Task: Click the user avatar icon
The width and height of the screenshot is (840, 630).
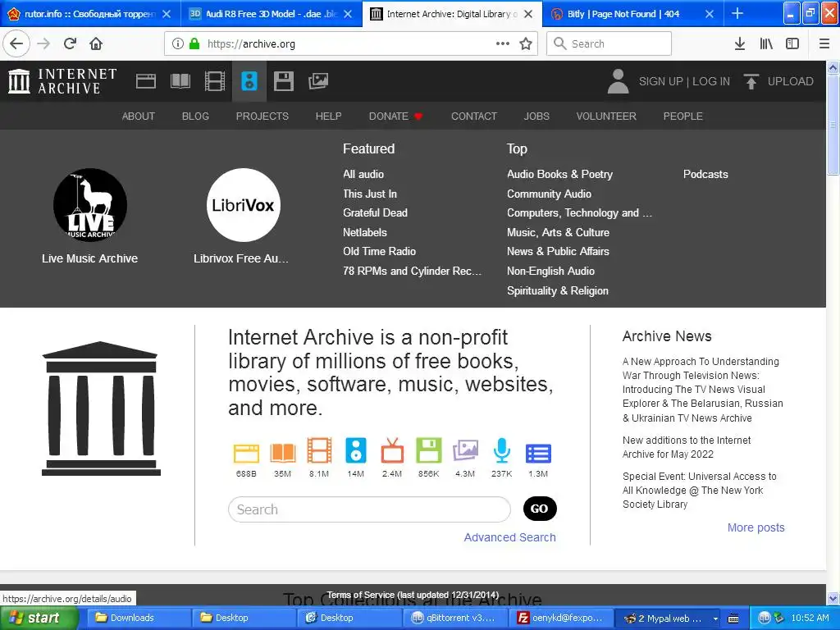Action: (618, 81)
